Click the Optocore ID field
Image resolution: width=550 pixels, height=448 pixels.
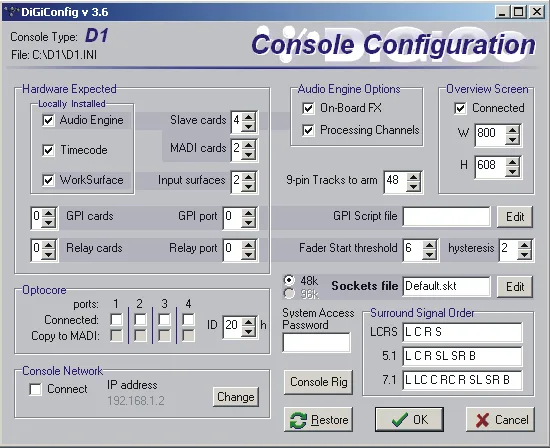coord(233,327)
